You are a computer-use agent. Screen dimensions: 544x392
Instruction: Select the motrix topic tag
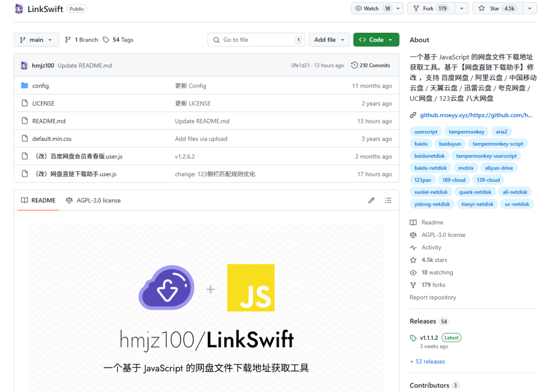tap(465, 168)
